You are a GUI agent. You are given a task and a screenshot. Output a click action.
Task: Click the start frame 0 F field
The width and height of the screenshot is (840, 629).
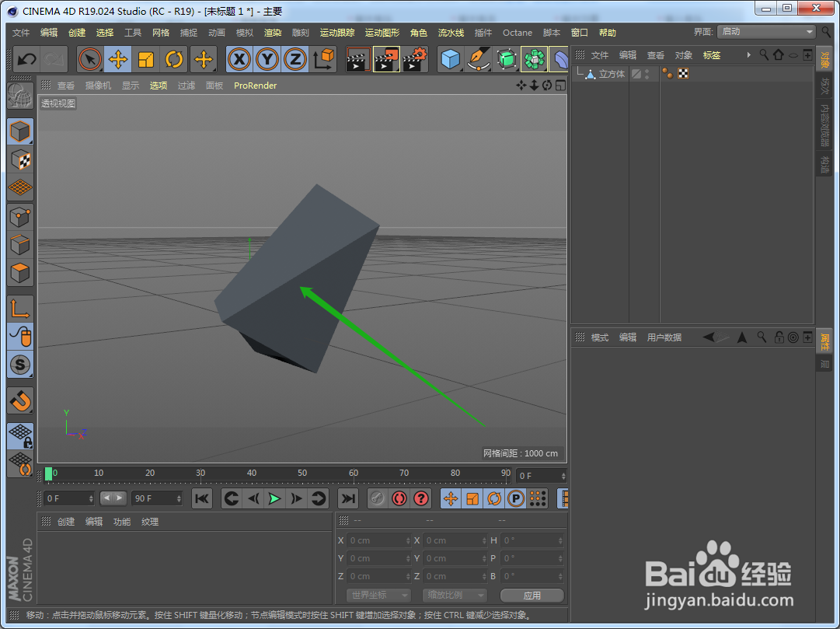coord(69,498)
